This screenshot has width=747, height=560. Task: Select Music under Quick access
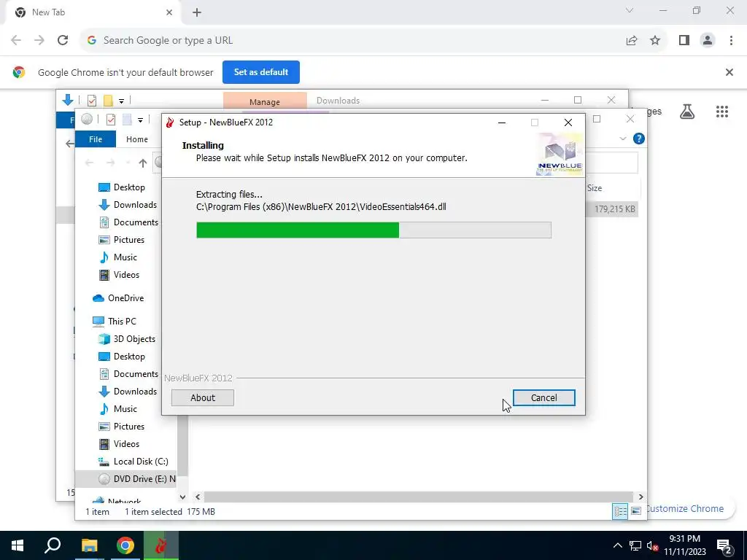coord(117,257)
